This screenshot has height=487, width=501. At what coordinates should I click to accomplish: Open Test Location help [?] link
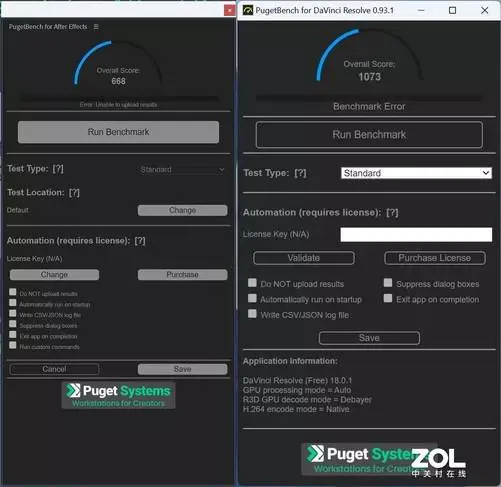tap(74, 193)
